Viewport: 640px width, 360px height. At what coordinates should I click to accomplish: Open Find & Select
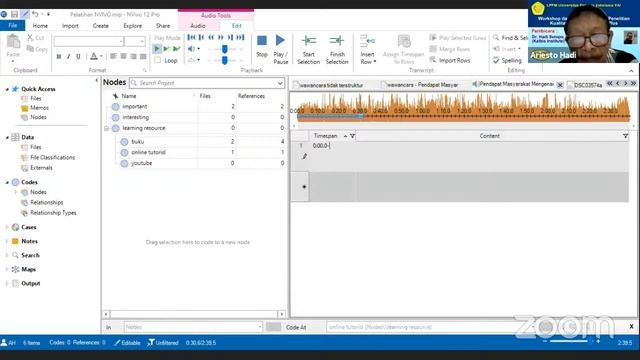coord(510,38)
